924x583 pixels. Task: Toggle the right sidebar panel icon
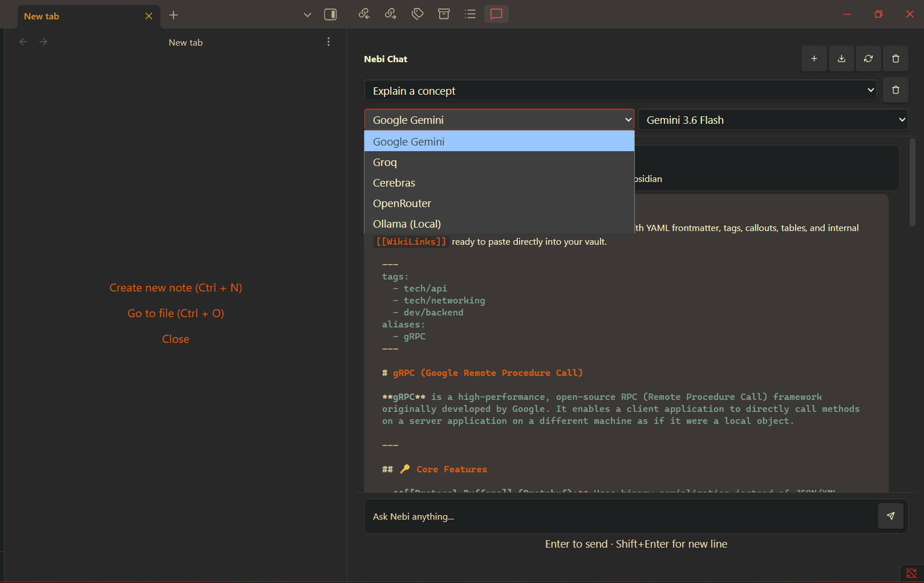[330, 14]
